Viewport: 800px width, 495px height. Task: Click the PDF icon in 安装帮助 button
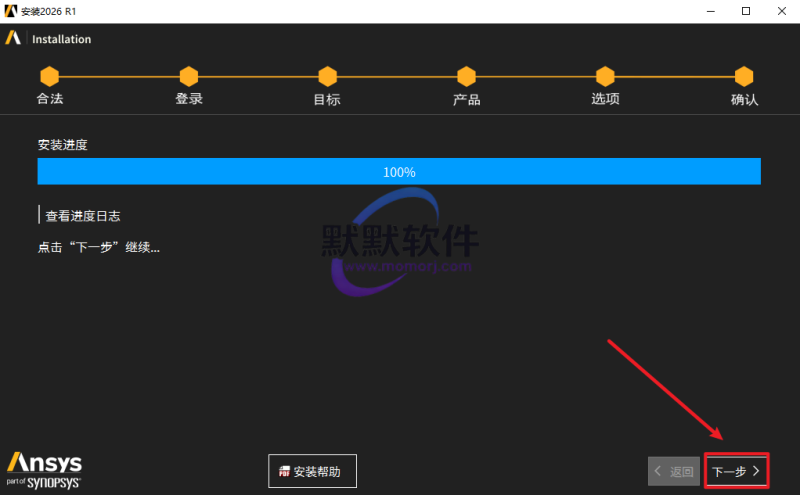point(284,471)
